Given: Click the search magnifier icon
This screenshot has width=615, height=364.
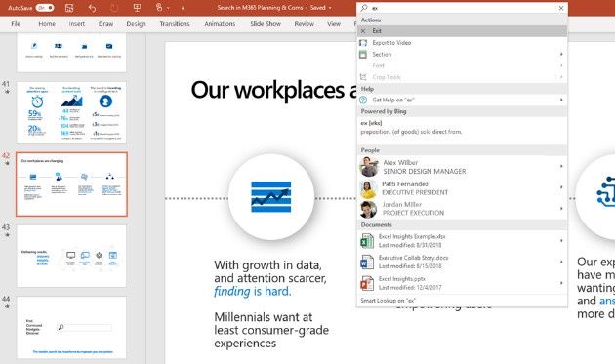Looking at the screenshot, I should pos(364,8).
